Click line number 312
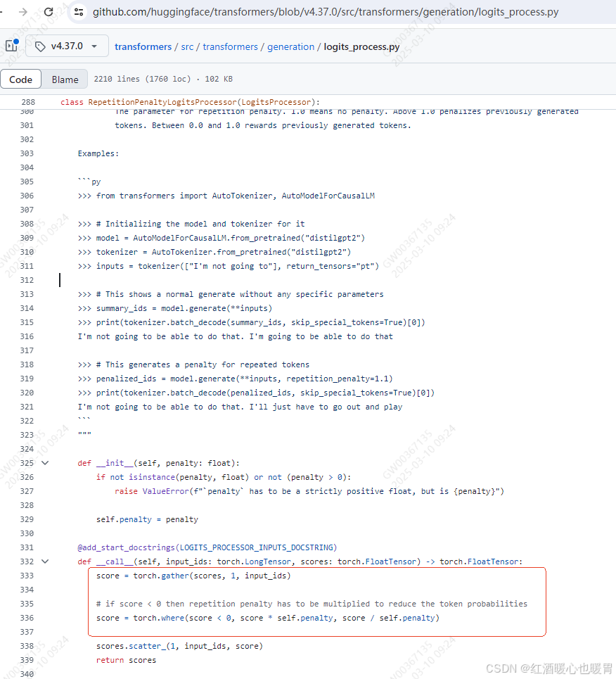The width and height of the screenshot is (616, 679). (27, 280)
